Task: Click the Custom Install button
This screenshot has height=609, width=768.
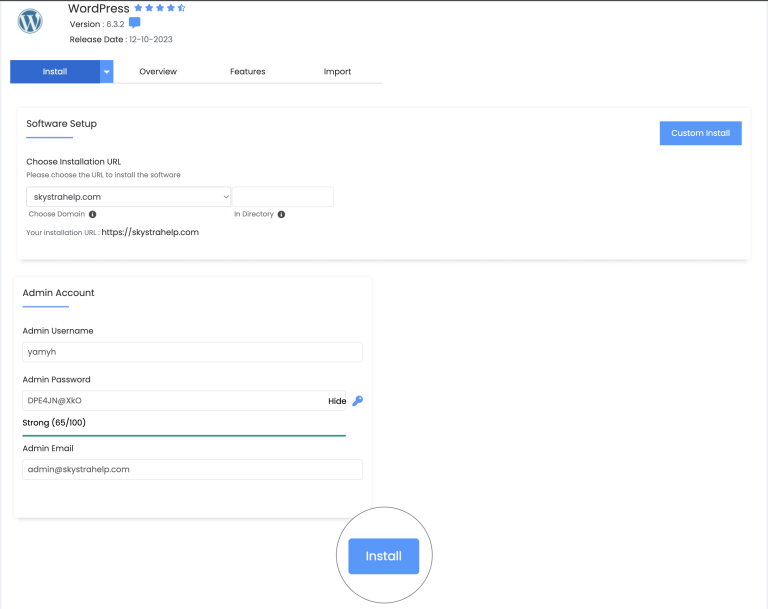Action: pos(700,133)
